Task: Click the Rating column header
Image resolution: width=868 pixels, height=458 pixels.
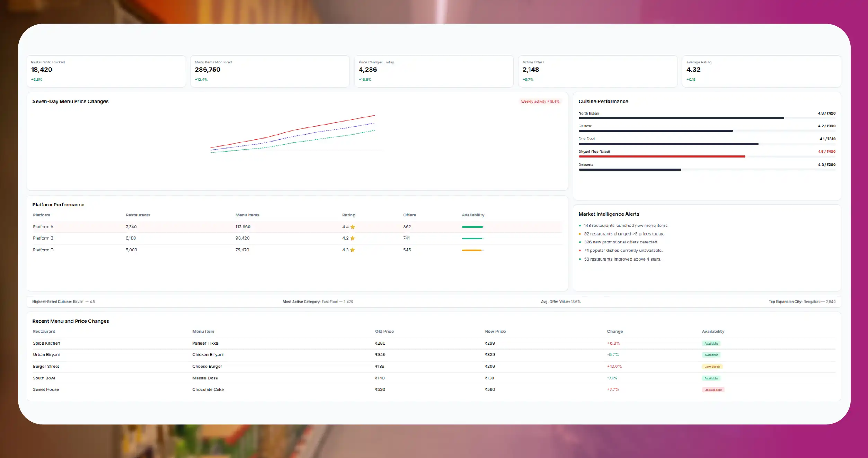Action: (349, 215)
